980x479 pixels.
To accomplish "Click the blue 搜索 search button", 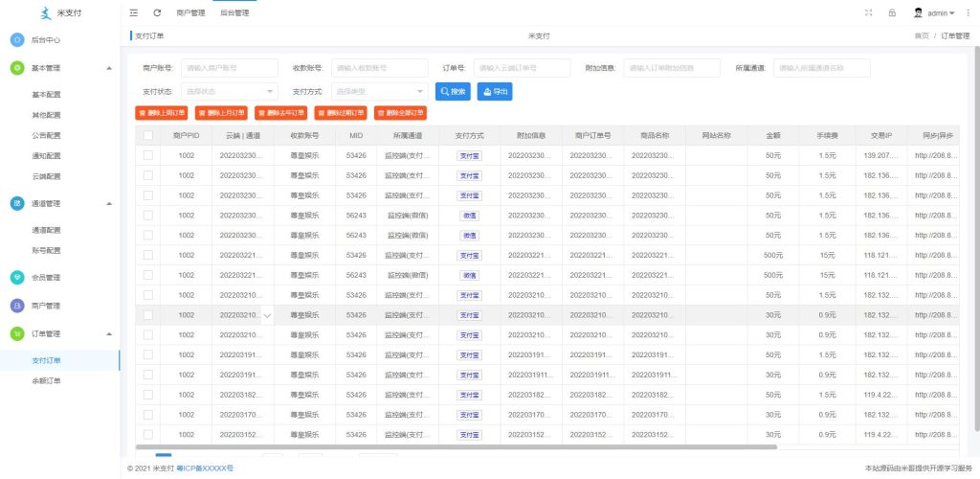I will 452,91.
